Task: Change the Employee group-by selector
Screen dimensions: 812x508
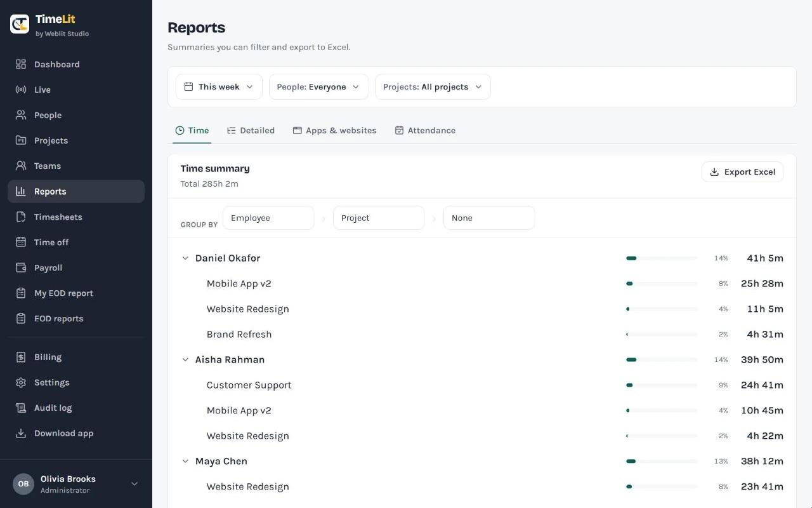Action: coord(268,218)
